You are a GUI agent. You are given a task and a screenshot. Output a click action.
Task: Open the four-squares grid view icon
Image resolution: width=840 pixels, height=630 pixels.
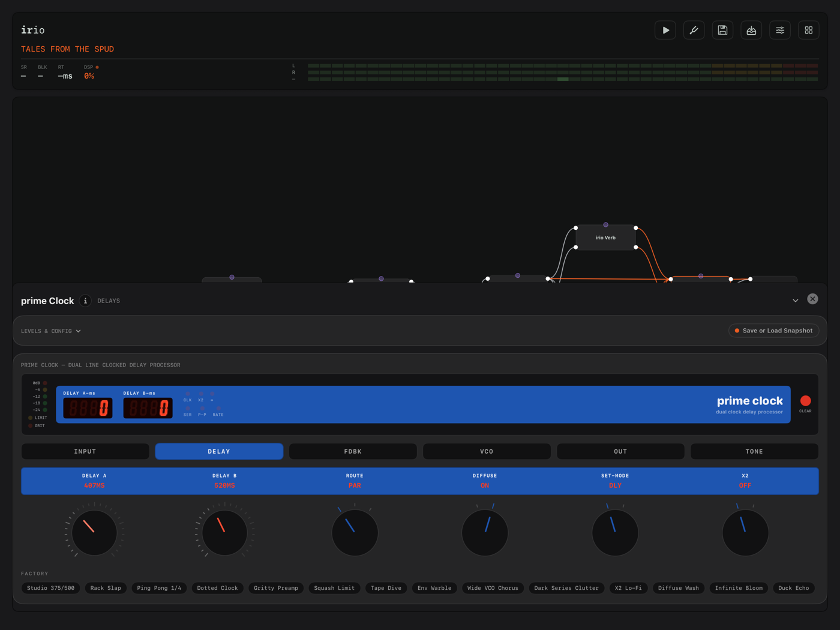(x=809, y=30)
